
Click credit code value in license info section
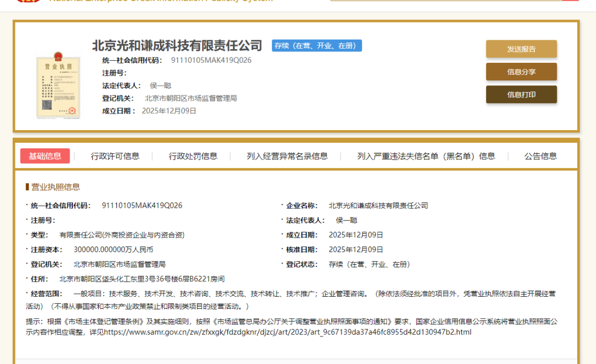142,206
